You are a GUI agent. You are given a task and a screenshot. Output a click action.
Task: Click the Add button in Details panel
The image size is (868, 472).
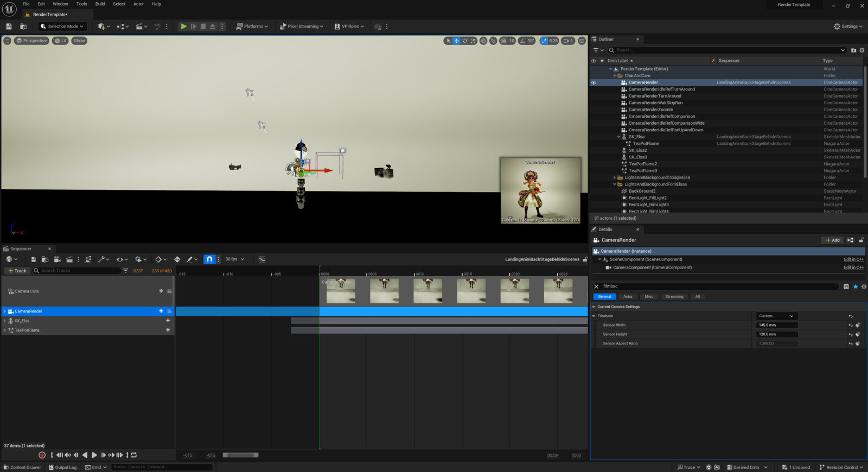point(833,240)
